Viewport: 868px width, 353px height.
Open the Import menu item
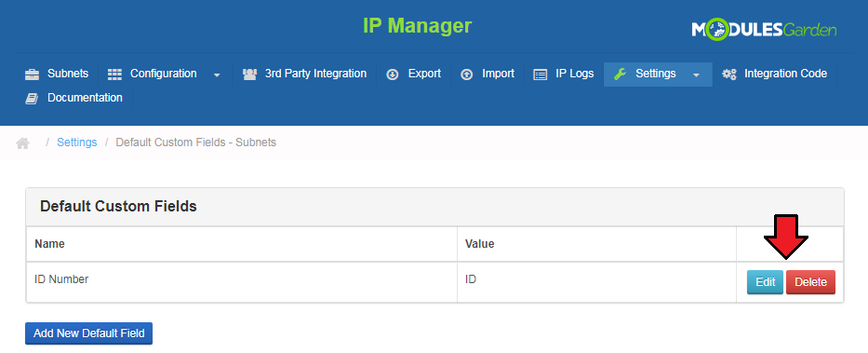[x=499, y=74]
